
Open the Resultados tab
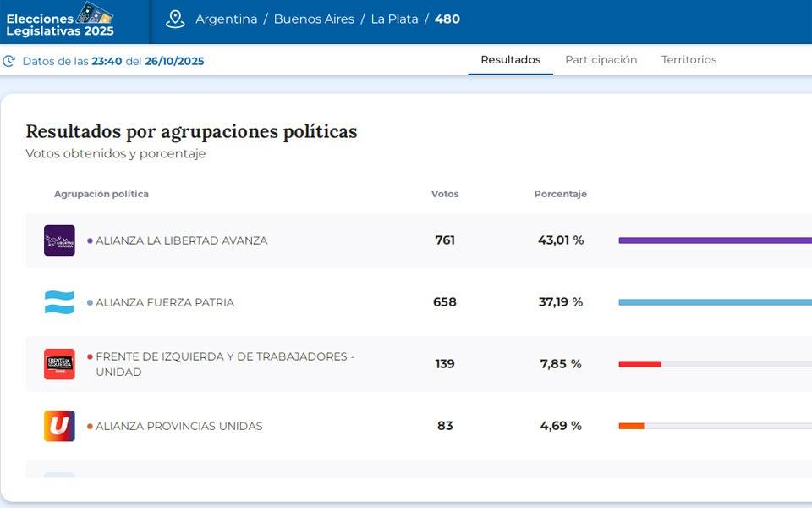pos(510,60)
